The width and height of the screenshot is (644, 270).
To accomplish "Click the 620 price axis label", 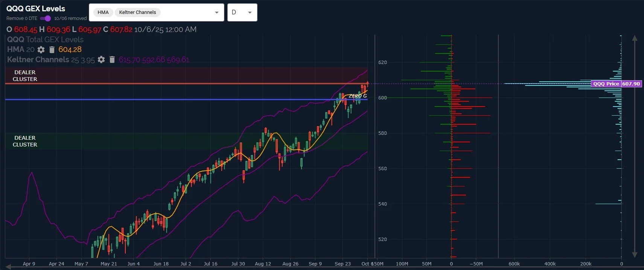I will [x=382, y=62].
